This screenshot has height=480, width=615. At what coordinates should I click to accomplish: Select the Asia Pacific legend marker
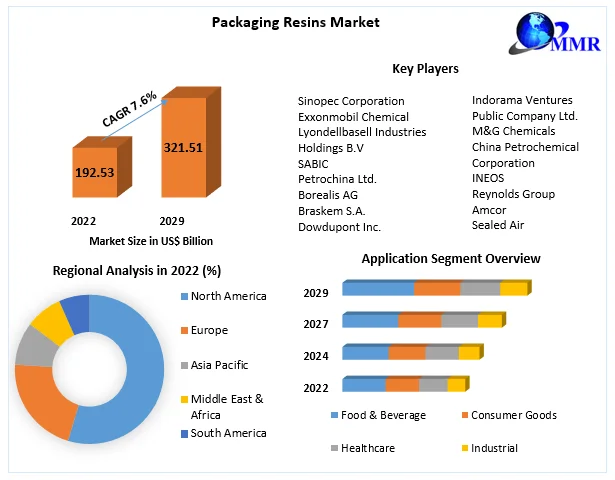183,365
